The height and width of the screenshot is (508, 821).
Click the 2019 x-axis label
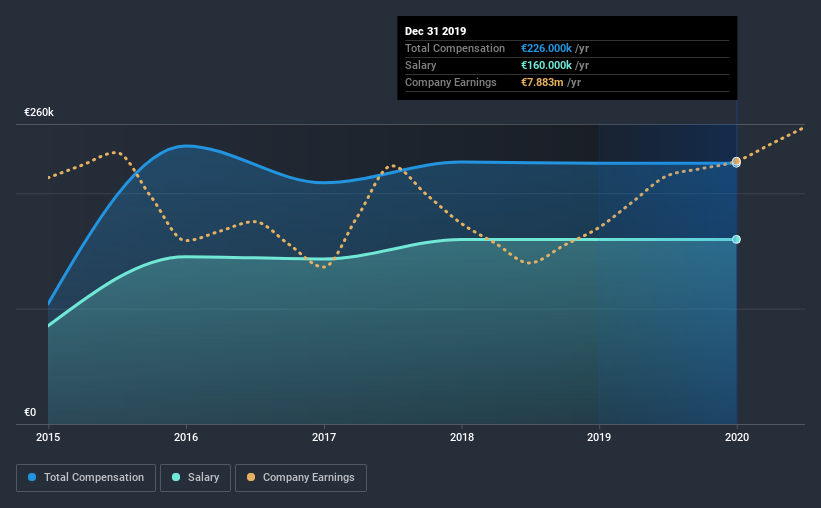click(598, 437)
